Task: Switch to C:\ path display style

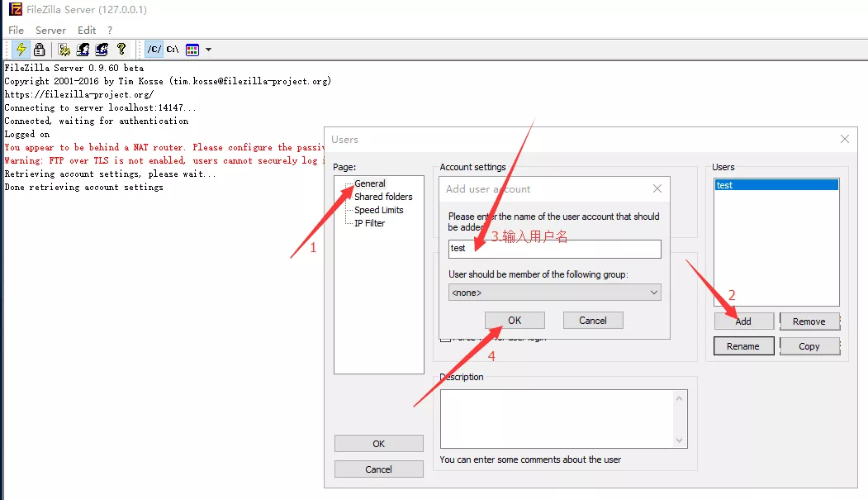Action: click(x=173, y=50)
